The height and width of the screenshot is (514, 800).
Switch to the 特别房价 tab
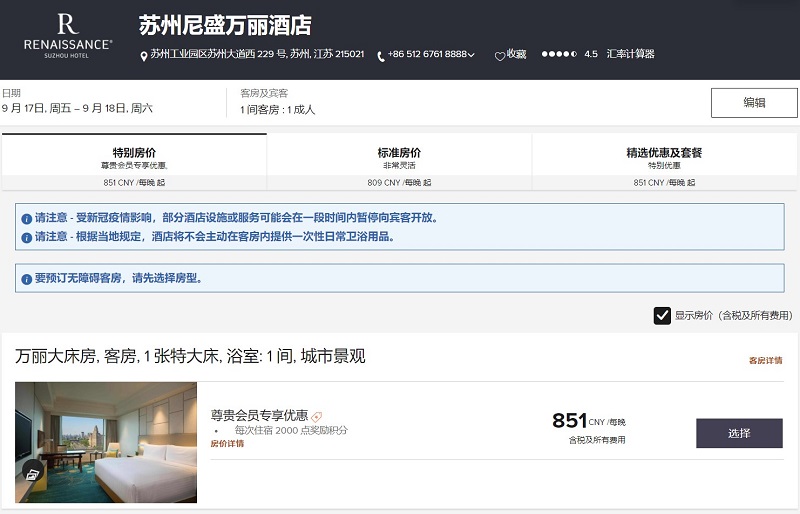(x=134, y=162)
